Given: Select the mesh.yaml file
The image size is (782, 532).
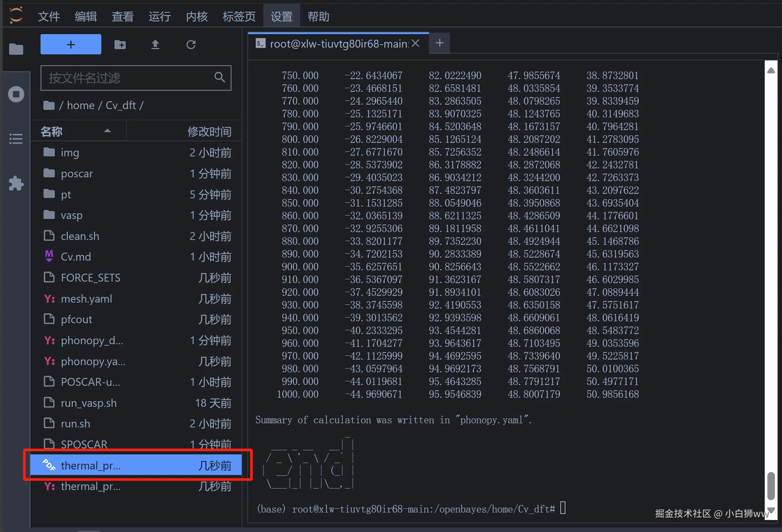Looking at the screenshot, I should click(x=86, y=299).
